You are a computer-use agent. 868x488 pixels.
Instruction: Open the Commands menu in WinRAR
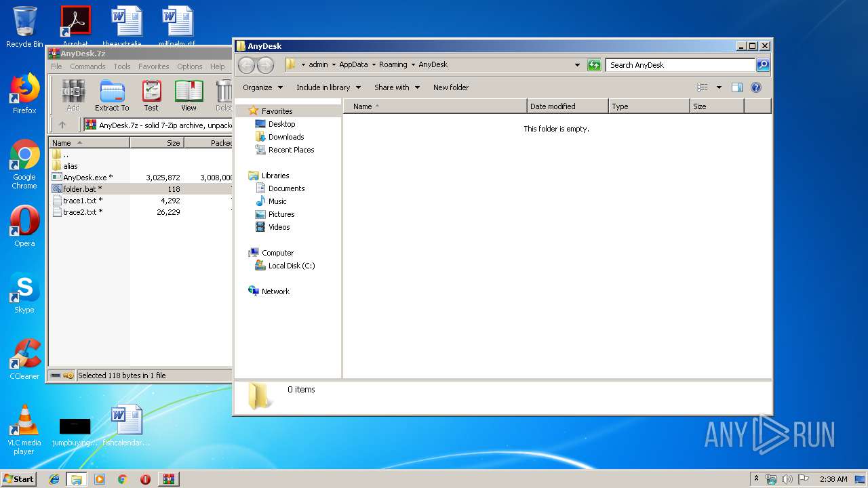click(87, 66)
